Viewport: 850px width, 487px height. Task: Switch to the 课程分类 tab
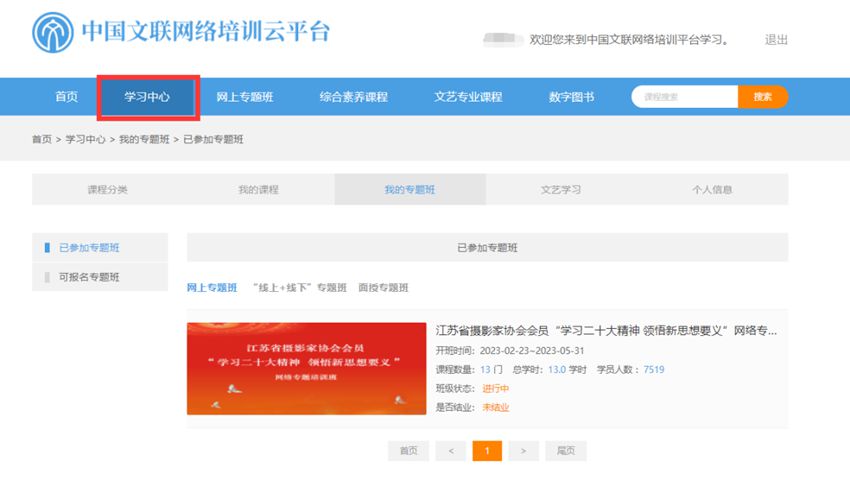(x=108, y=189)
